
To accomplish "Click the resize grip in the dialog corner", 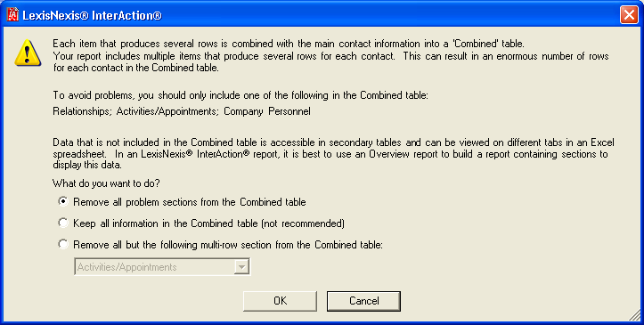I will (634, 315).
